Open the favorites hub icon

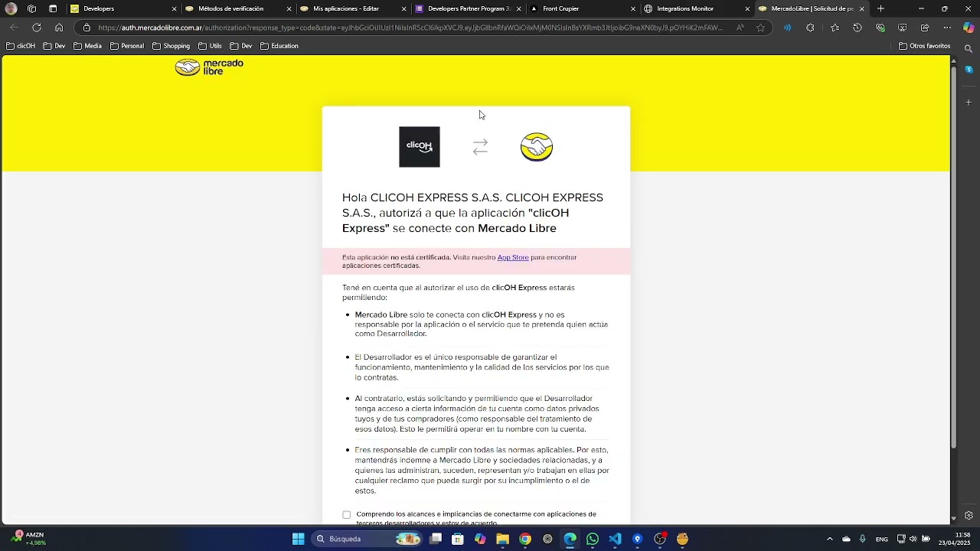(835, 28)
